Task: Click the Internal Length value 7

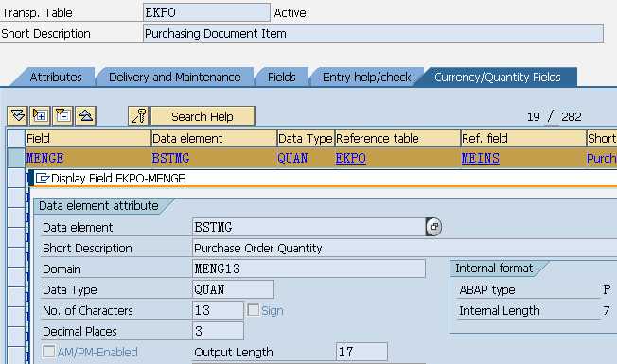Action: click(x=607, y=310)
